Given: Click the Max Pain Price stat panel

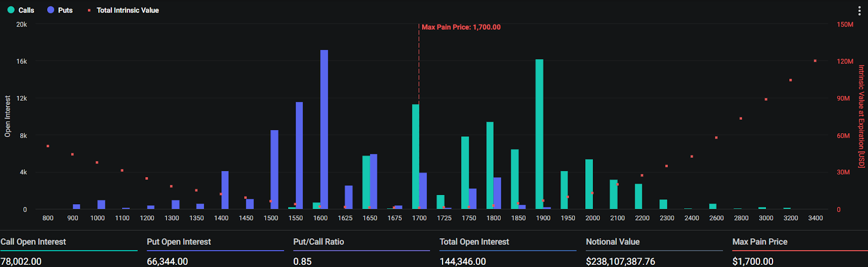Looking at the screenshot, I should [x=800, y=251].
